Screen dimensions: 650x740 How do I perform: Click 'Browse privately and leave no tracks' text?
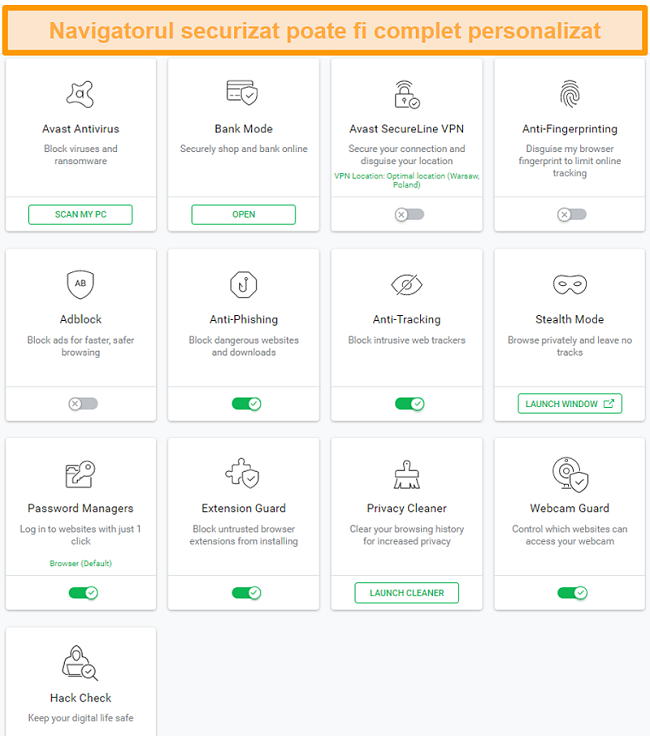pyautogui.click(x=570, y=346)
